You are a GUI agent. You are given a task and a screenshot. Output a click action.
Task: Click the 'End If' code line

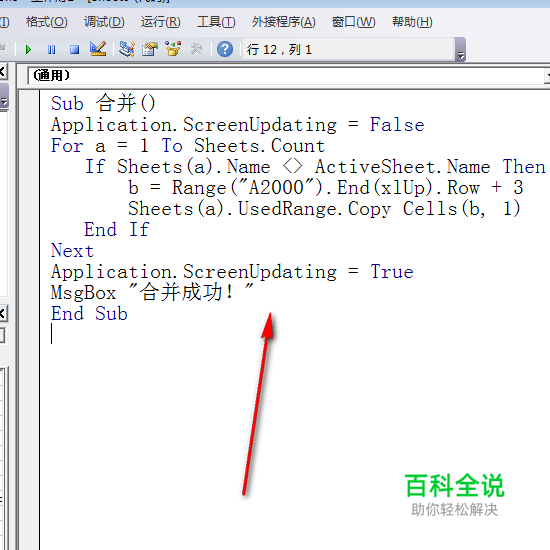click(117, 230)
